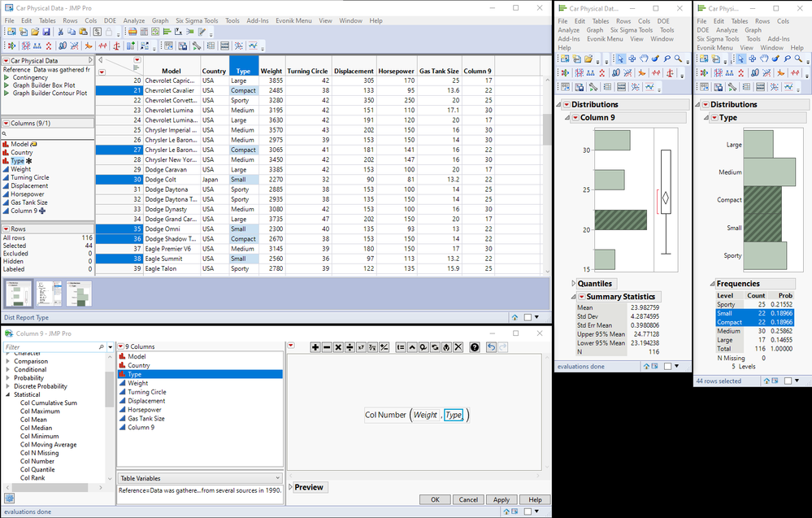Expand Comparison function group

8,361
